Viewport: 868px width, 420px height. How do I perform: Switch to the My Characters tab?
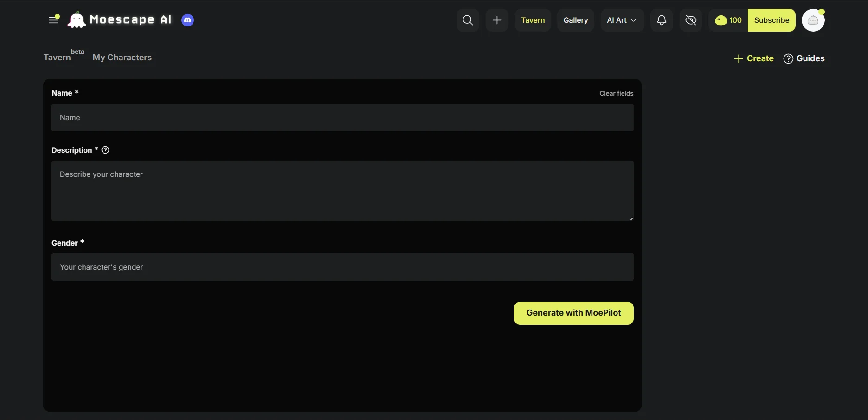point(122,58)
